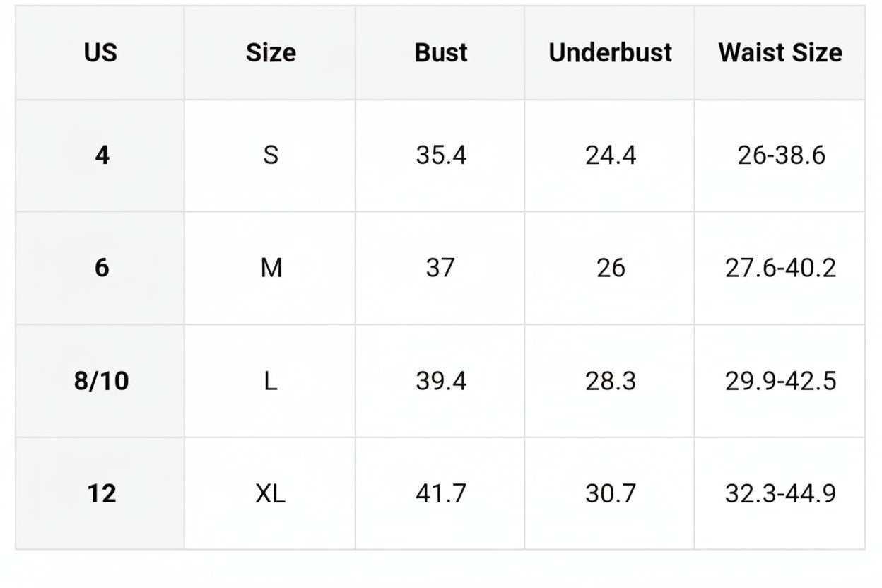
Task: Select the Size column header
Action: 271,53
